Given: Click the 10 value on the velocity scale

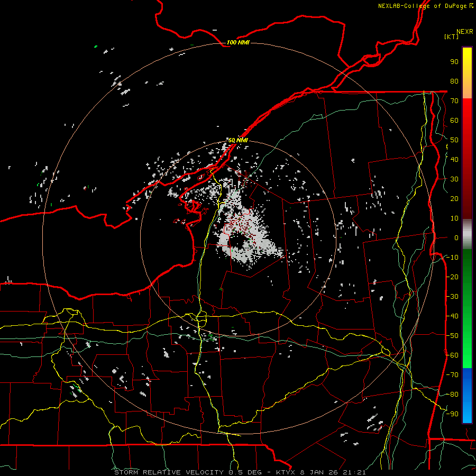Looking at the screenshot, I should [454, 218].
